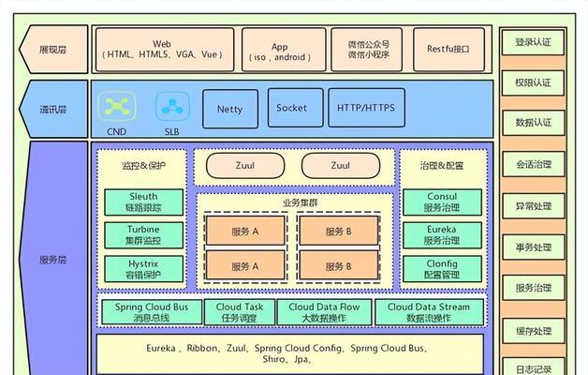588x375 pixels.
Task: Open the 登录认证 side box
Action: (533, 42)
